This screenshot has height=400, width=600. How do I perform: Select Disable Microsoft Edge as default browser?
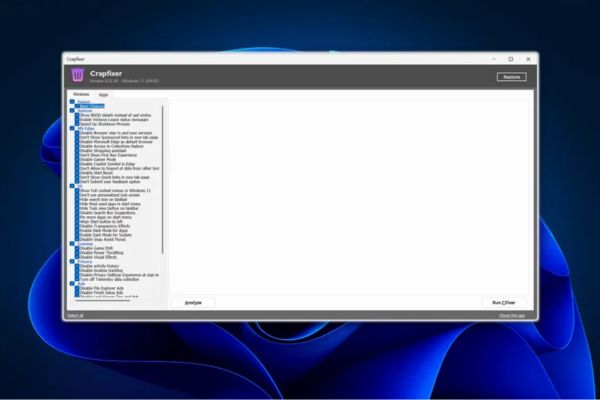(116, 142)
